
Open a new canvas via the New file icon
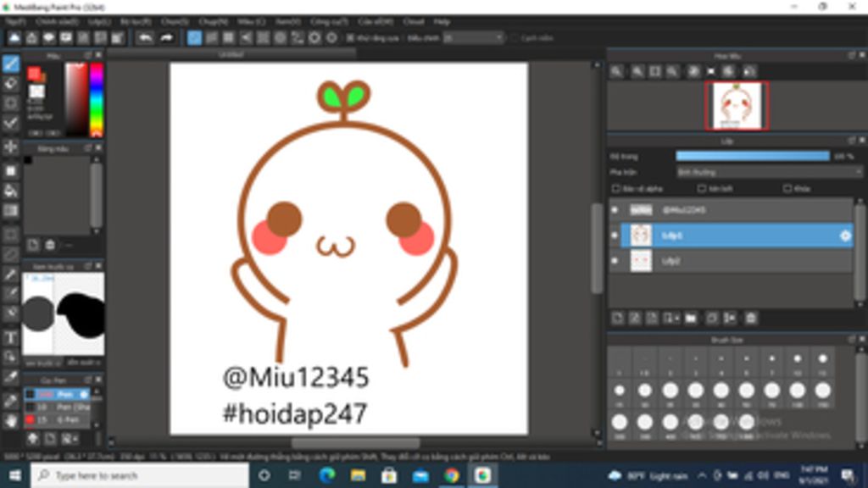pos(13,36)
